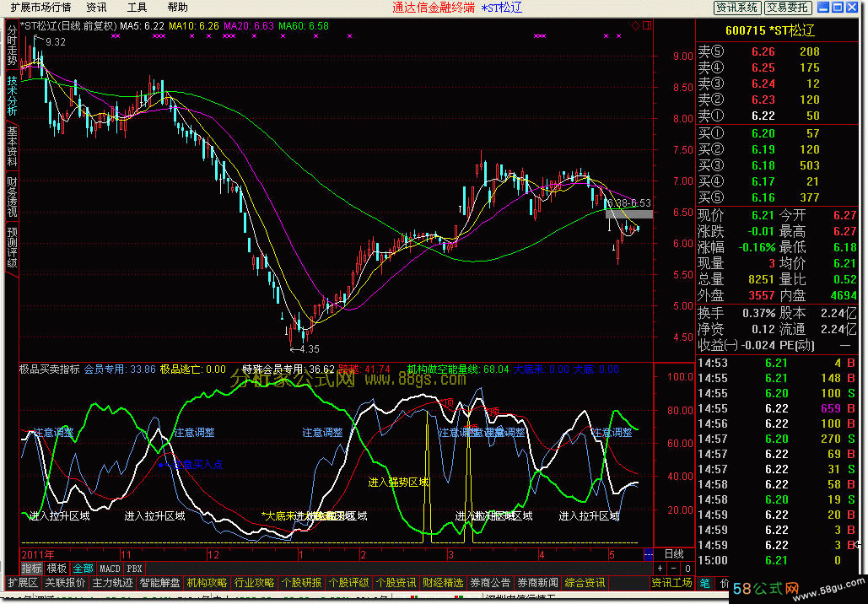The image size is (868, 604).
Task: Click the red diamond icon above the chart
Action: (635, 25)
